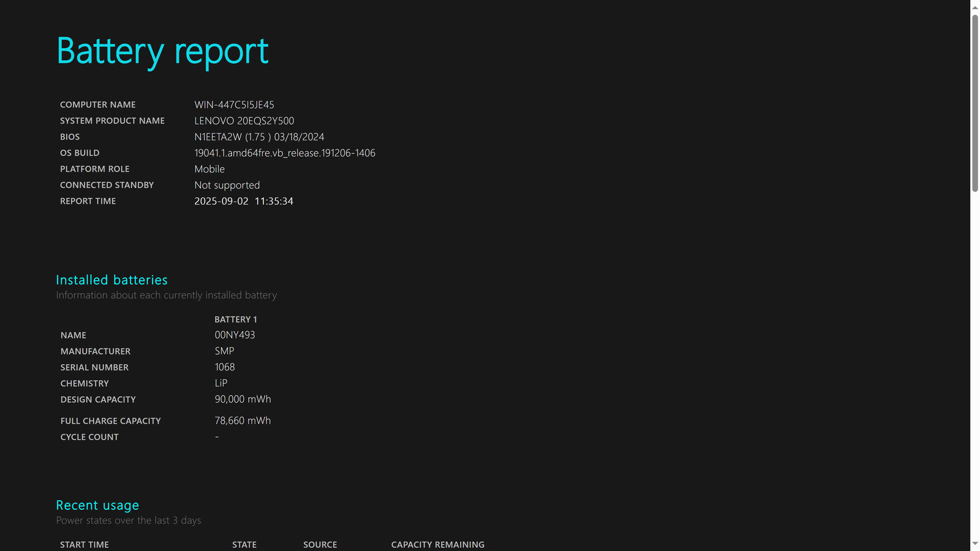Click the 'Battery report' title
Screen dimensions: 980x551
162,51
